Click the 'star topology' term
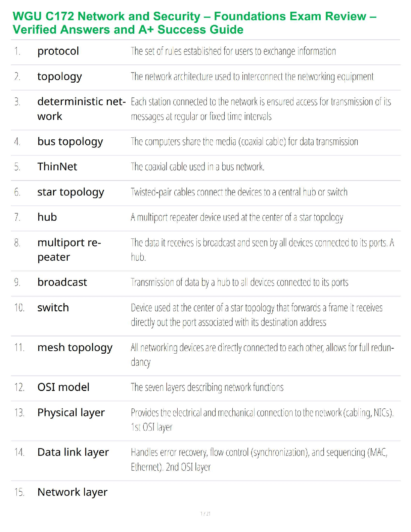Screen dimensions: 411x532 point(71,192)
